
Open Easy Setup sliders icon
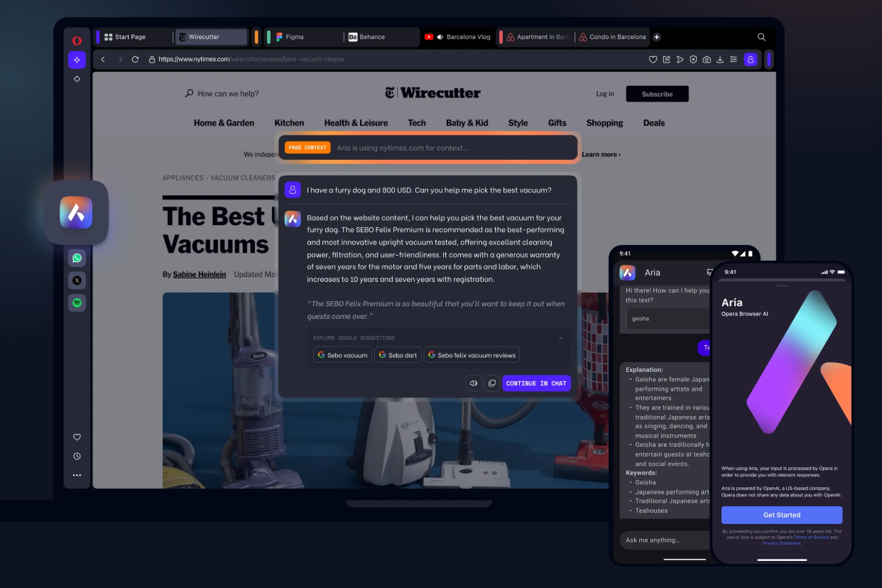[734, 60]
